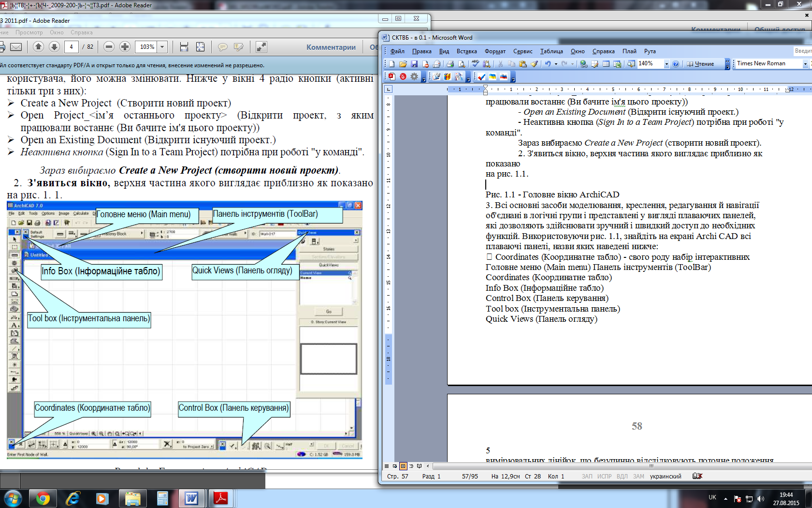Image resolution: width=812 pixels, height=508 pixels.
Task: Click the Ukrainian flag icon in Word toolbar
Action: tap(493, 76)
